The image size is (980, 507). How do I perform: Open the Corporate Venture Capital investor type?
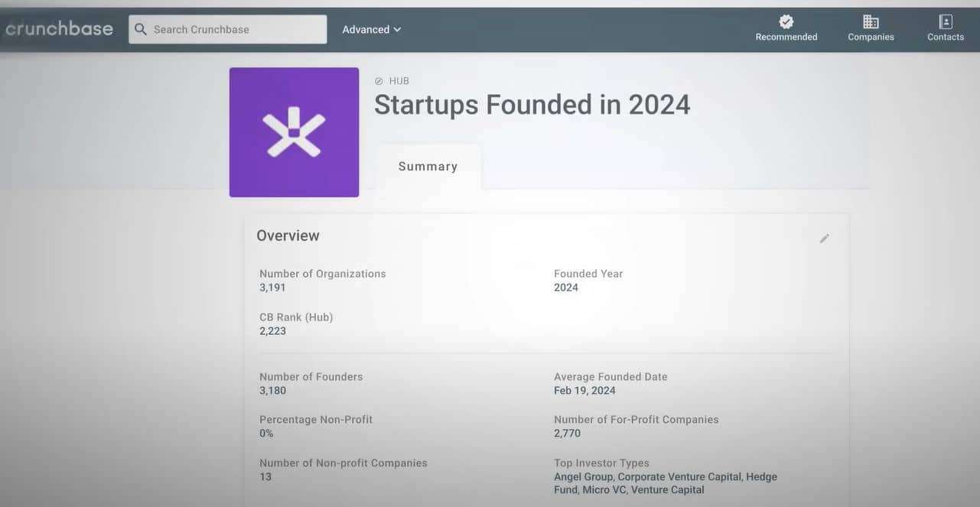tap(679, 477)
